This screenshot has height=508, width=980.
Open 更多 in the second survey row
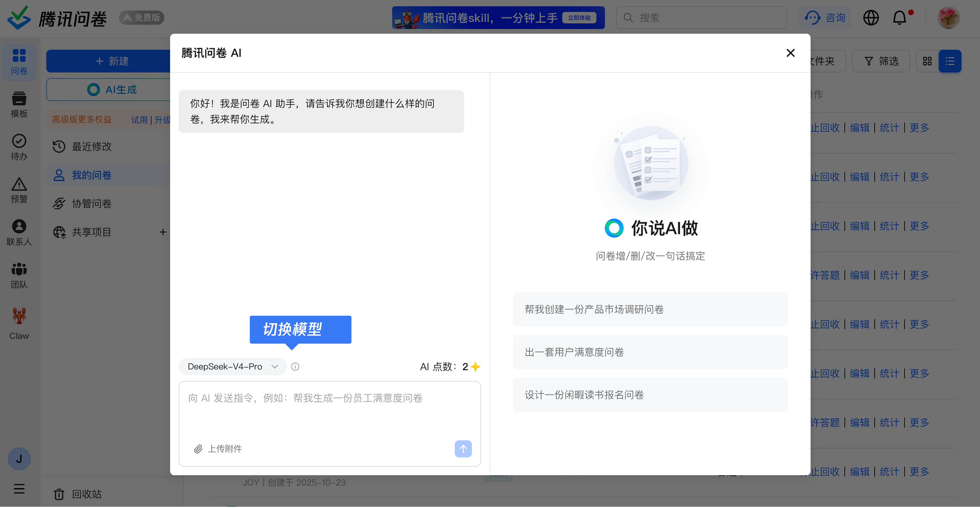click(x=919, y=177)
